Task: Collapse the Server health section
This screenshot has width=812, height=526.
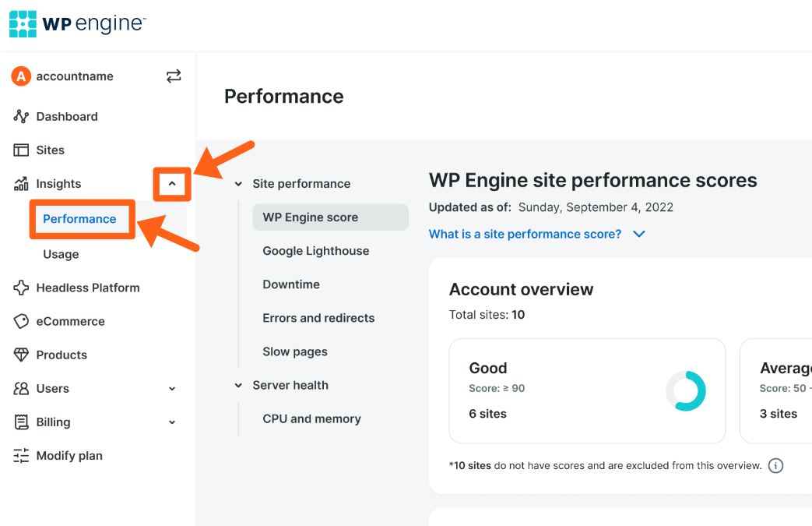Action: pyautogui.click(x=239, y=386)
